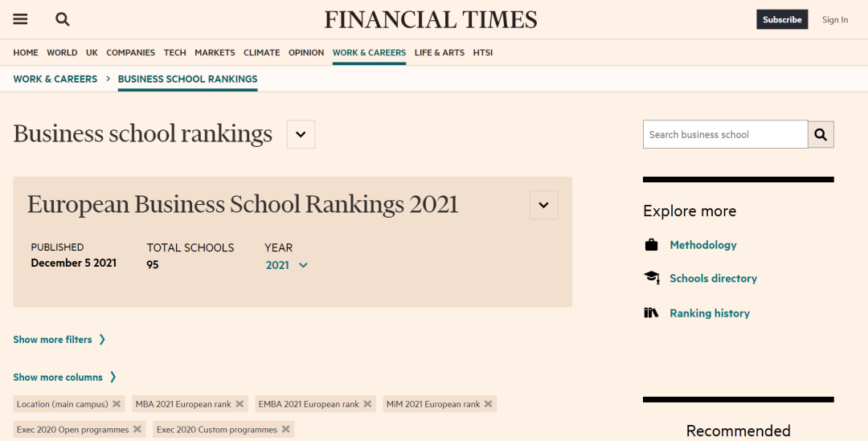Click the Methodology briefcase icon
This screenshot has height=441, width=868.
pos(652,245)
